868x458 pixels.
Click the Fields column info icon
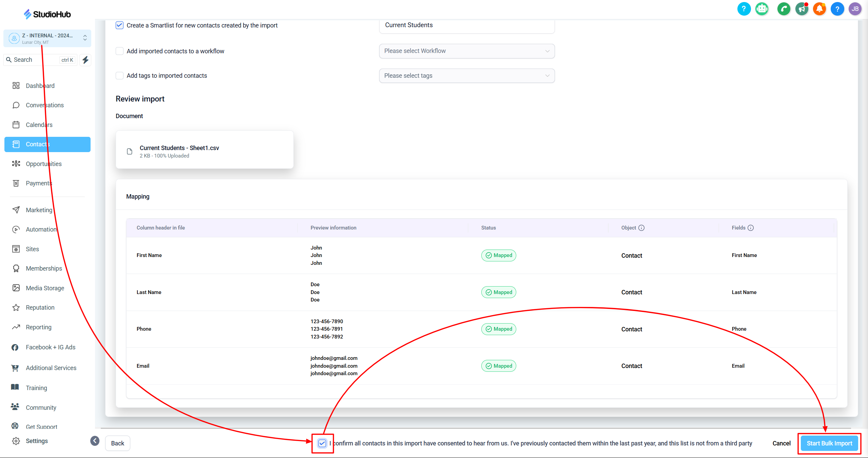coord(751,228)
